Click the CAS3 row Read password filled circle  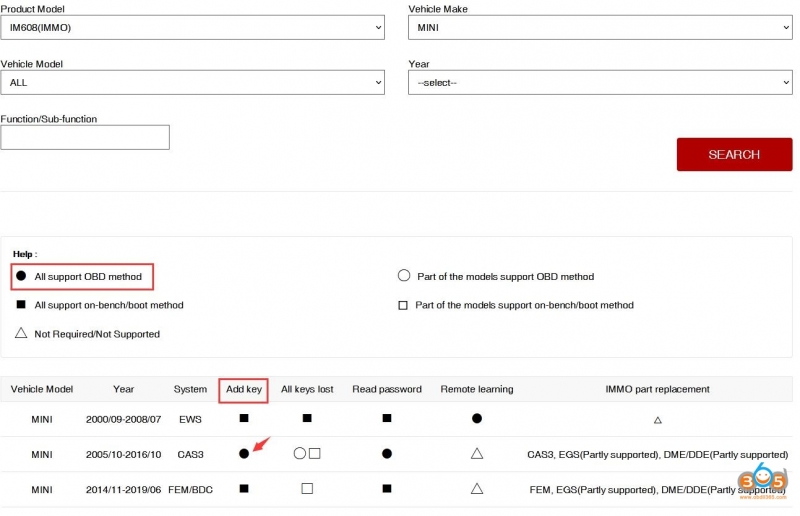(387, 453)
